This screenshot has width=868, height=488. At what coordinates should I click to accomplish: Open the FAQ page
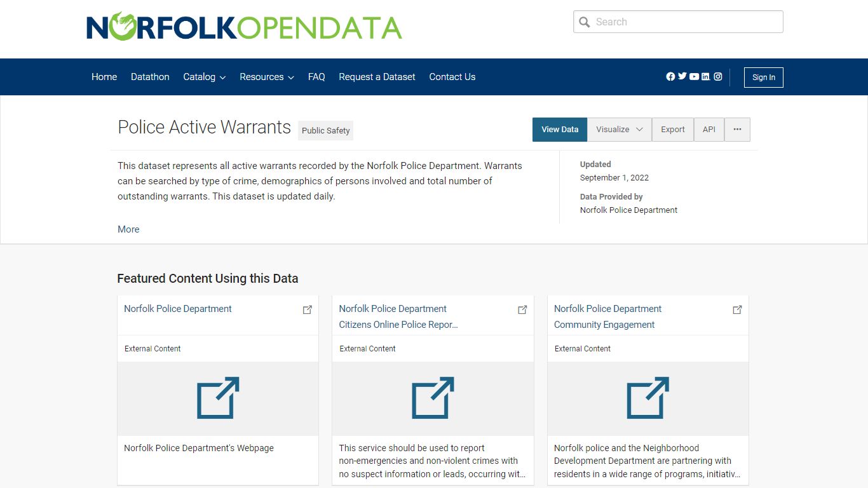point(316,77)
